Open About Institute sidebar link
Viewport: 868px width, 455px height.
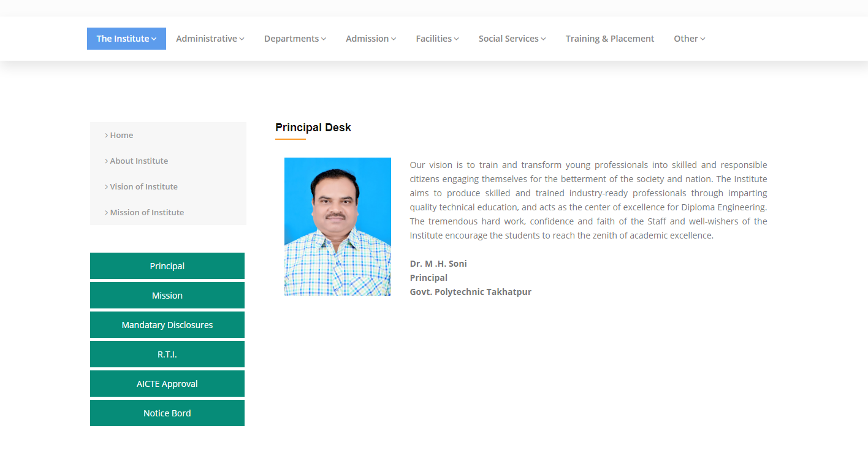pos(139,161)
